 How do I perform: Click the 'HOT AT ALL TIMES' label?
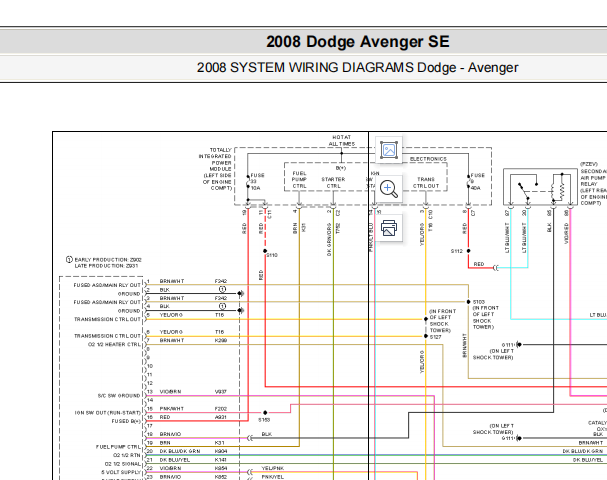coord(341,141)
